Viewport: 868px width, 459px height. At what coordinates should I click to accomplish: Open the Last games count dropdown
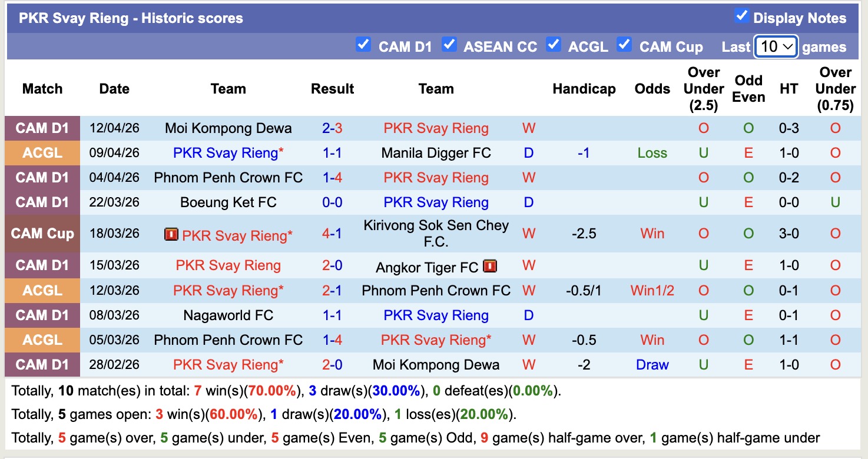point(776,46)
